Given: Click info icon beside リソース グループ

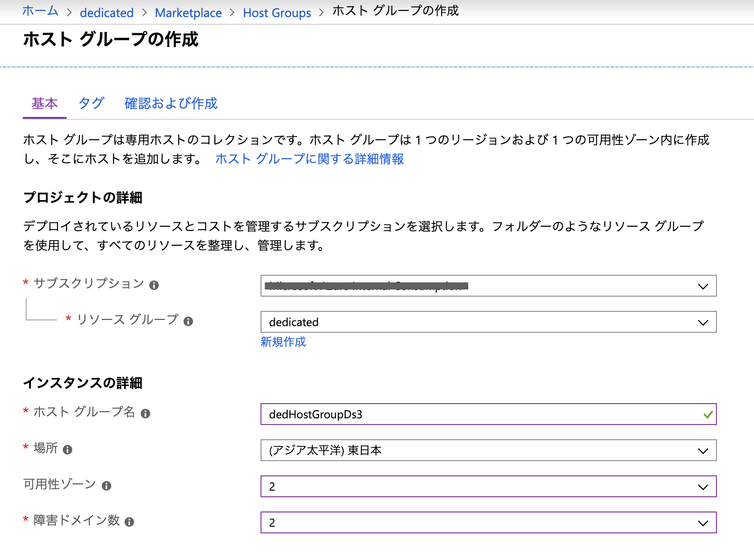Looking at the screenshot, I should pos(188,321).
